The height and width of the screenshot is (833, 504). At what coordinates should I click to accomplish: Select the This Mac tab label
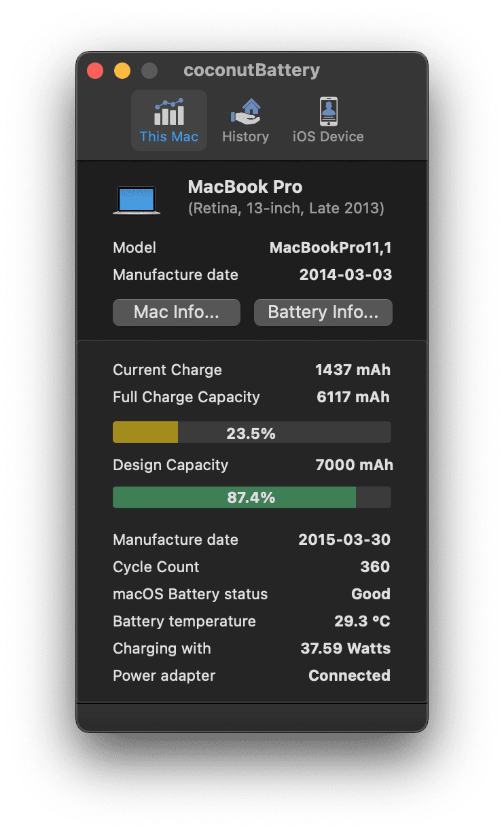(169, 137)
